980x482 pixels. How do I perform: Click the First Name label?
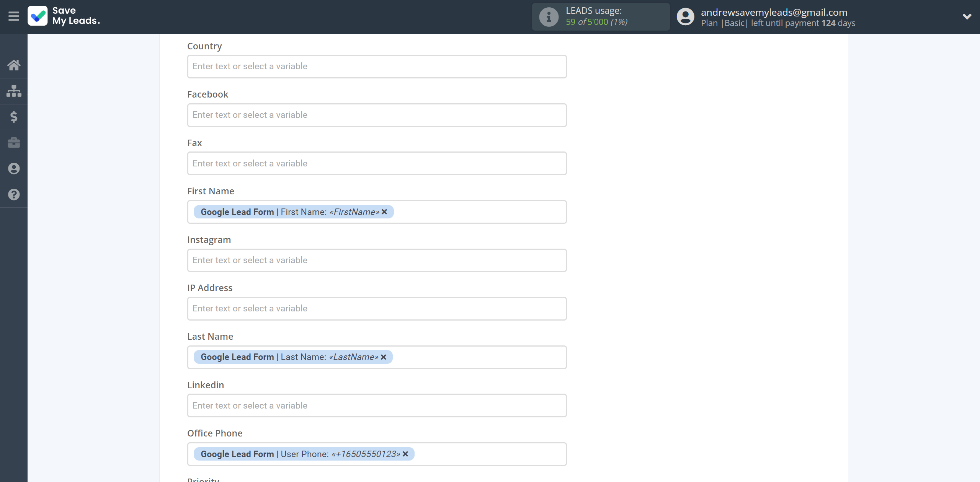click(x=211, y=191)
